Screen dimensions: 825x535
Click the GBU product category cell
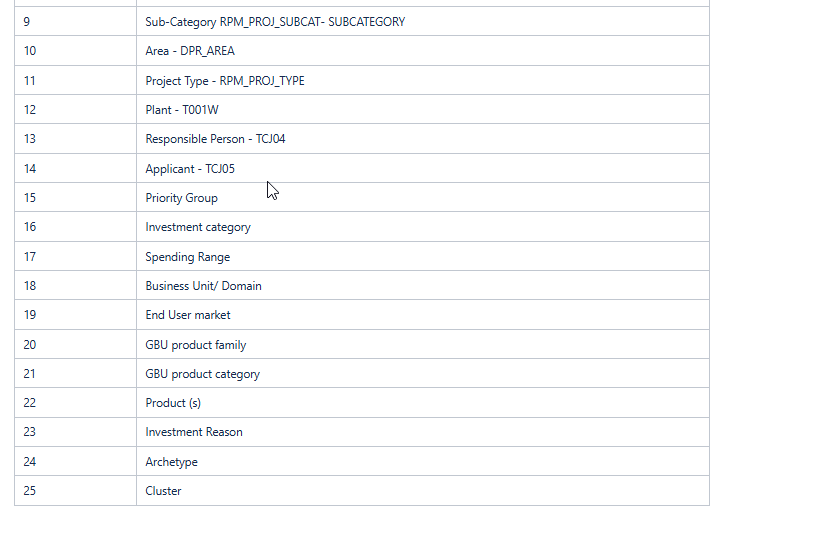tap(202, 374)
